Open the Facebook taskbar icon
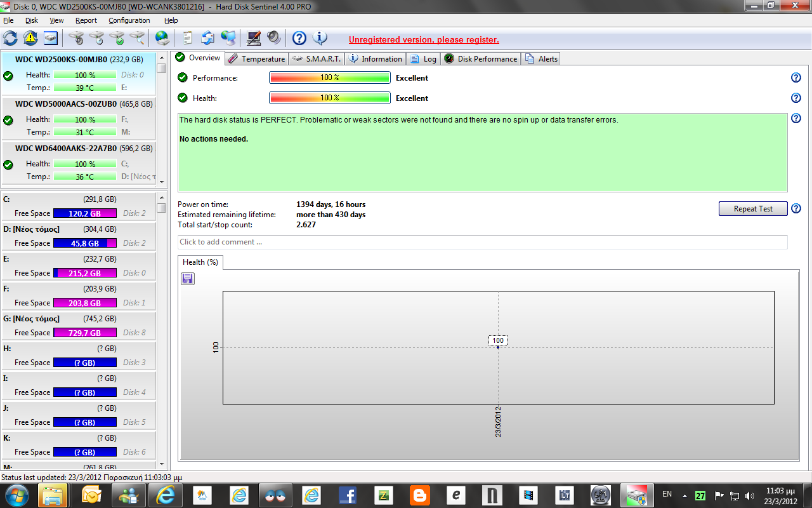 coord(347,495)
